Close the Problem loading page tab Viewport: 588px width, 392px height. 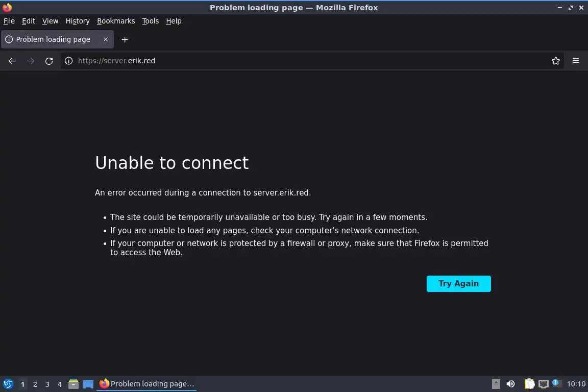pos(106,39)
